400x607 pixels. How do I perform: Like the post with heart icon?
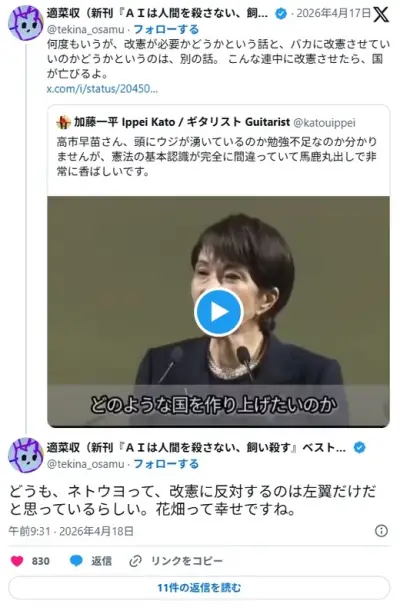pyautogui.click(x=17, y=561)
